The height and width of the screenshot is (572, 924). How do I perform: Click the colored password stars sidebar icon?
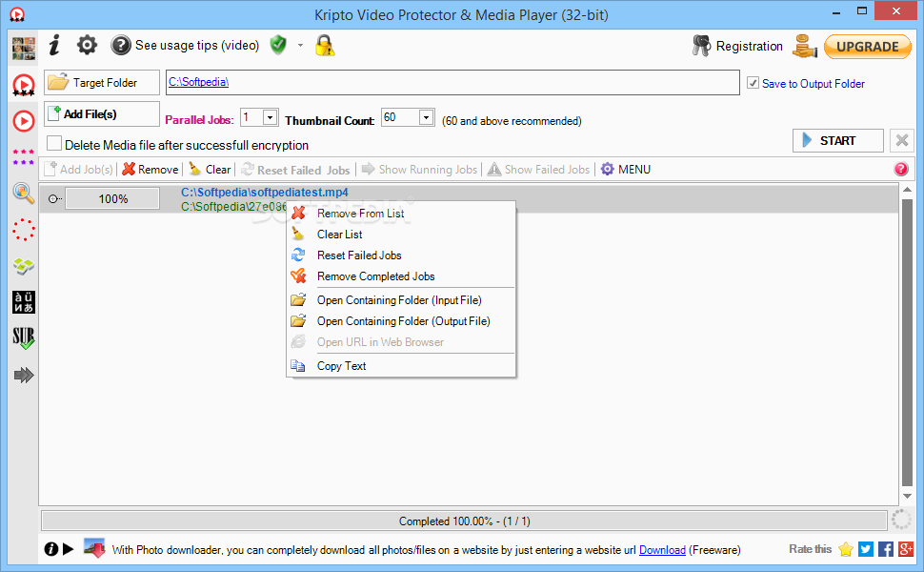click(x=24, y=157)
